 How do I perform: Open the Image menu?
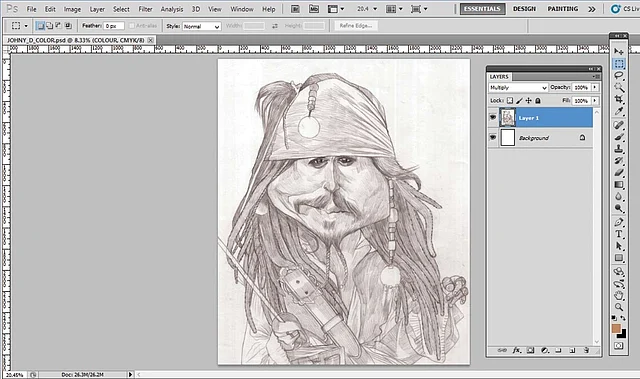click(x=72, y=9)
